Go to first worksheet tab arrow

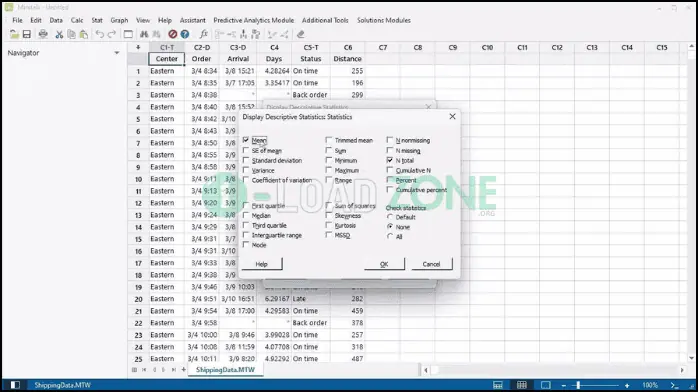point(144,370)
